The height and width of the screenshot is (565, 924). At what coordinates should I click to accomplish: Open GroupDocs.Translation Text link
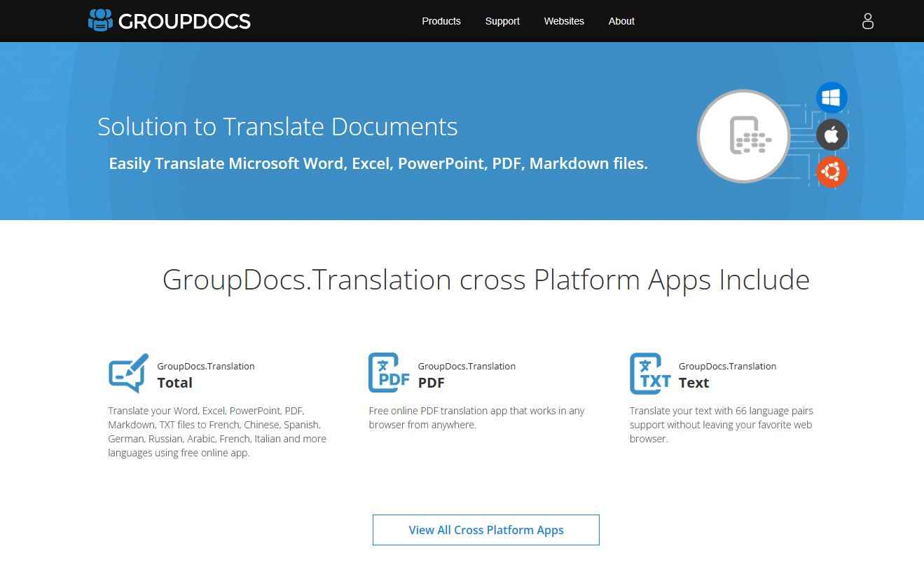point(727,375)
